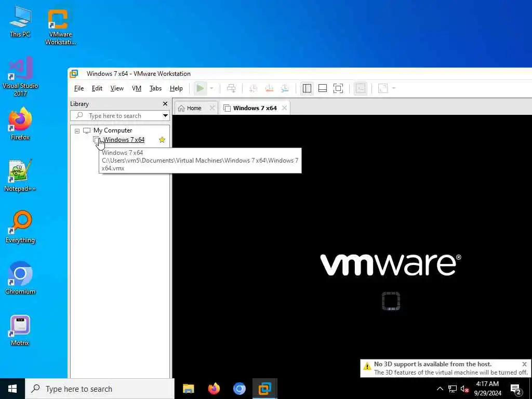Select the Notepad++ desktop shortcut

point(20,176)
